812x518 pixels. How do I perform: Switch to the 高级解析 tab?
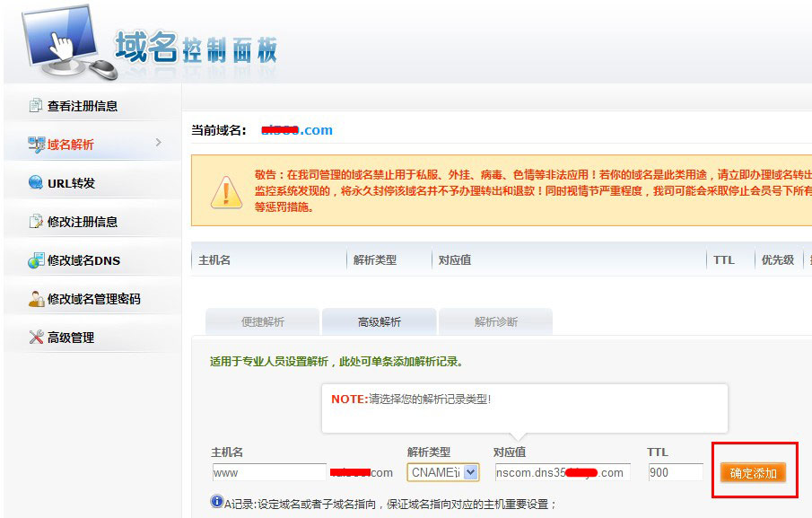point(379,321)
